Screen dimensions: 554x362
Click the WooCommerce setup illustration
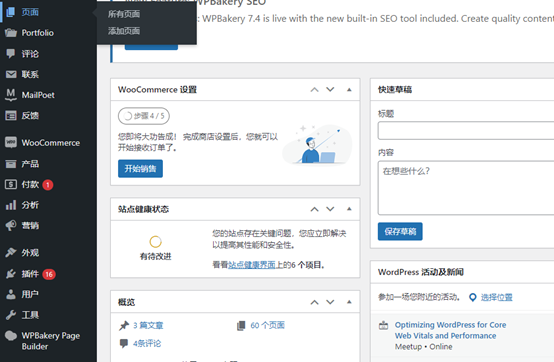tap(317, 144)
